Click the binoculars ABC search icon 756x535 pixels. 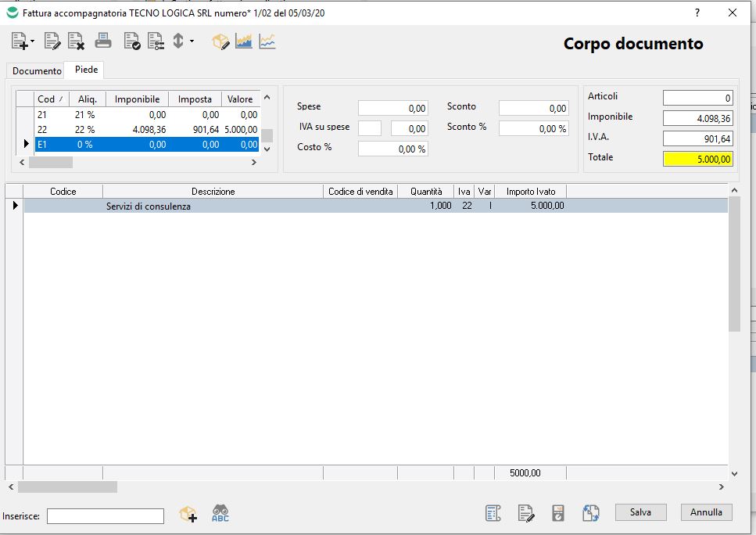(220, 514)
